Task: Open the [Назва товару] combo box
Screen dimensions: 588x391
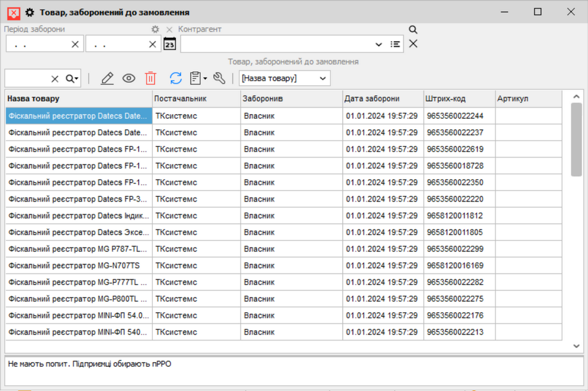Action: (285, 78)
